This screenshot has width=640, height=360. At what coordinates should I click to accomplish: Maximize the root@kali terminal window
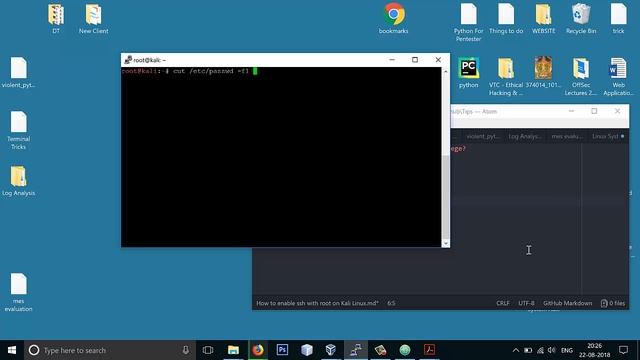point(415,60)
